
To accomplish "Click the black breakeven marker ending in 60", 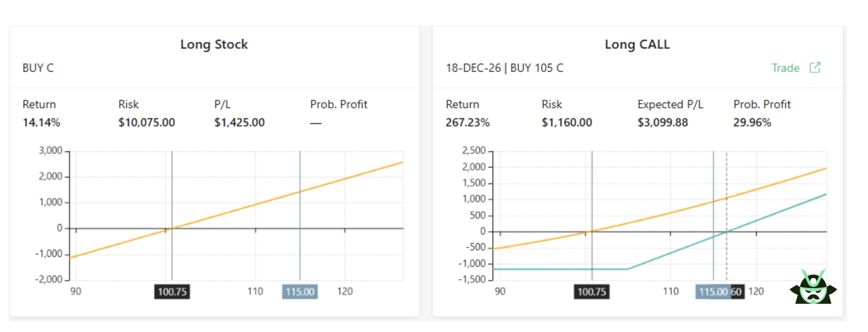I will tap(737, 291).
